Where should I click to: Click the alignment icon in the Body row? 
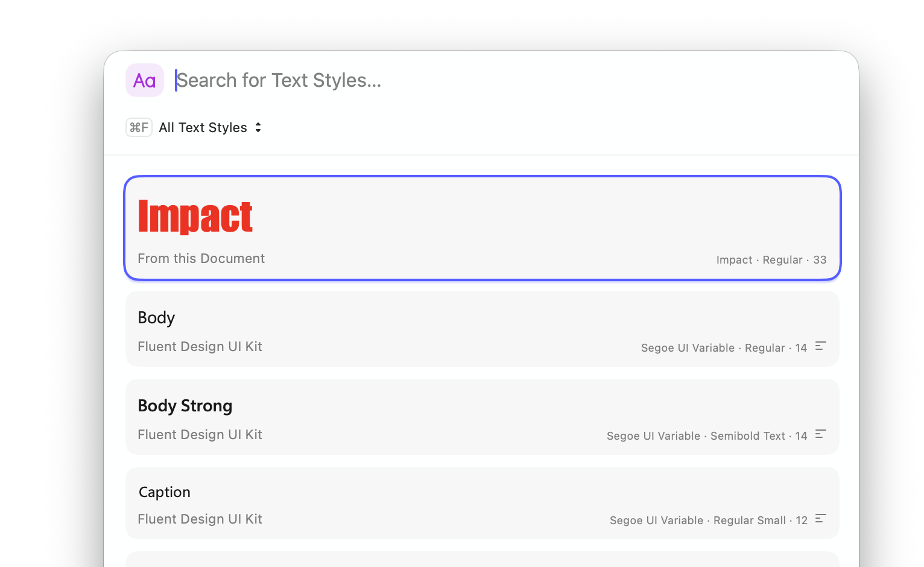tap(820, 346)
